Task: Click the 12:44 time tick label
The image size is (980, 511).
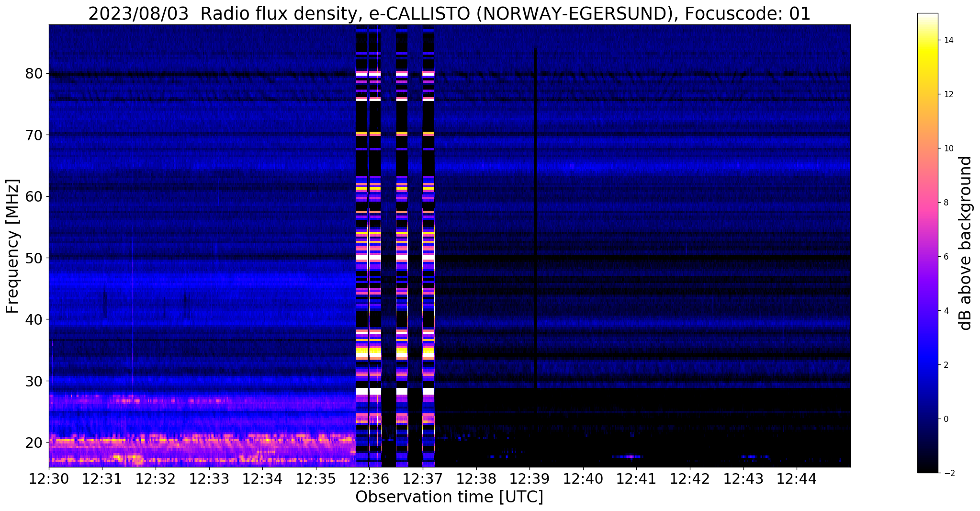Action: point(797,478)
